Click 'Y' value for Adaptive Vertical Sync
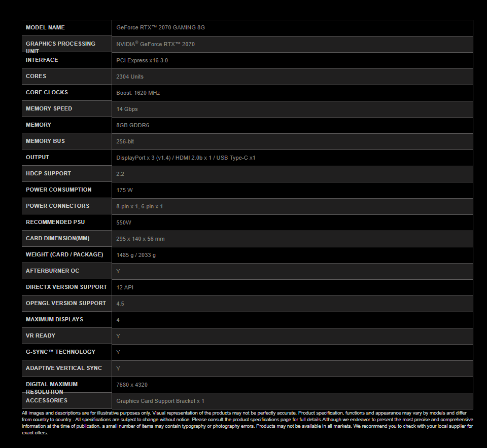Screen dimensions: 487x448 118,368
